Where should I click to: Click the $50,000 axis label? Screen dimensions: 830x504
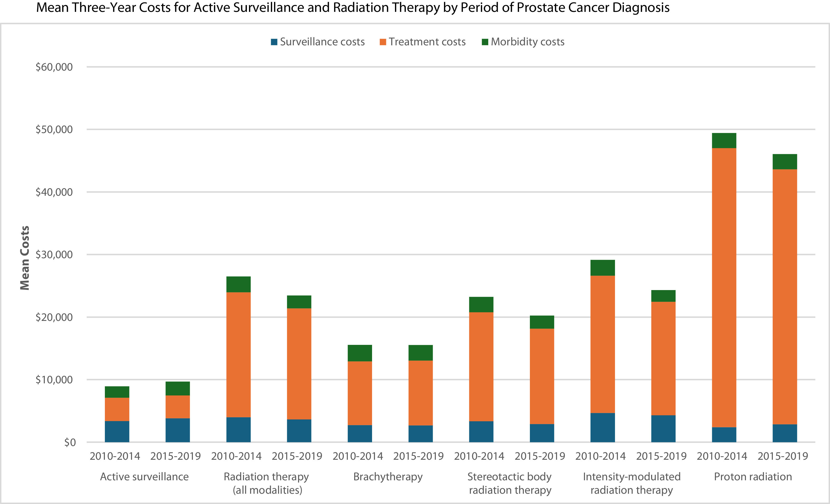[x=54, y=129]
